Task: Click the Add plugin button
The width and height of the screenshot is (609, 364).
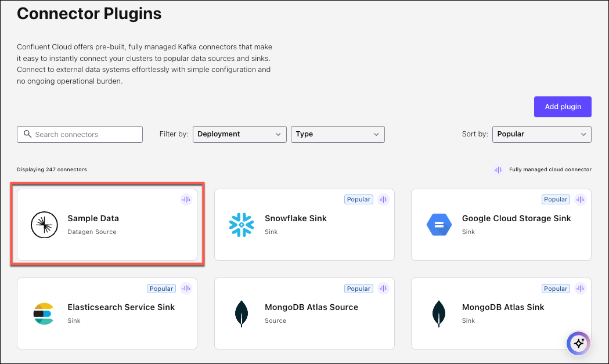Action: [x=562, y=107]
